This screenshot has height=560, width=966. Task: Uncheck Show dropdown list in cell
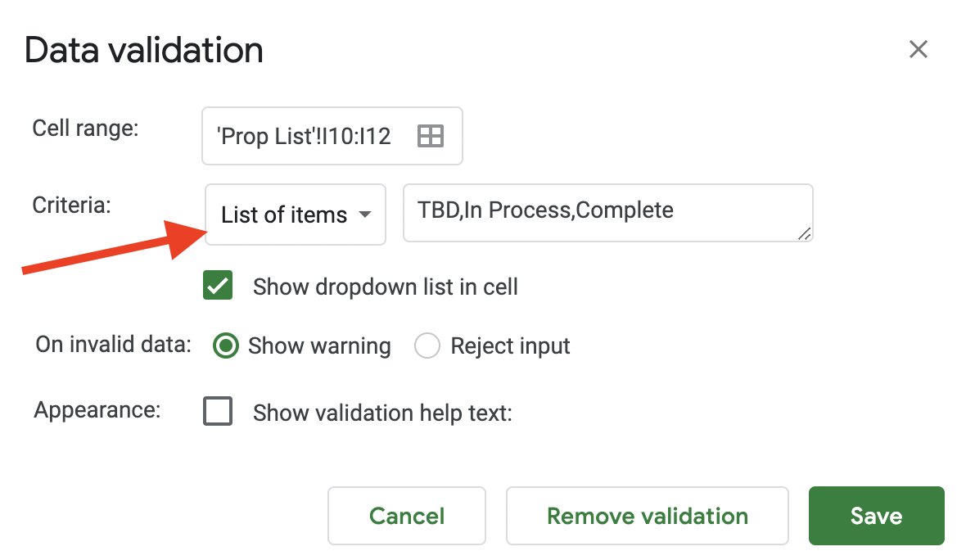coord(218,286)
